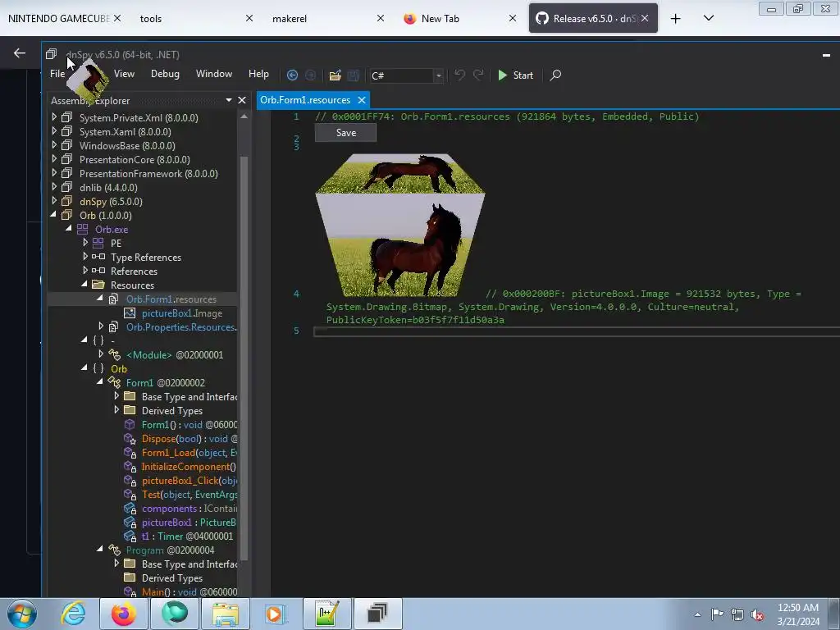Click the back arrow left of dnSpy
Viewport: 840px width, 630px height.
click(20, 52)
